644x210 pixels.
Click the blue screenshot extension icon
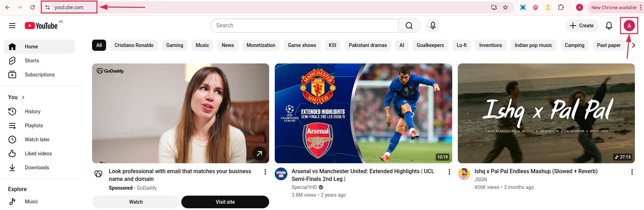(523, 7)
